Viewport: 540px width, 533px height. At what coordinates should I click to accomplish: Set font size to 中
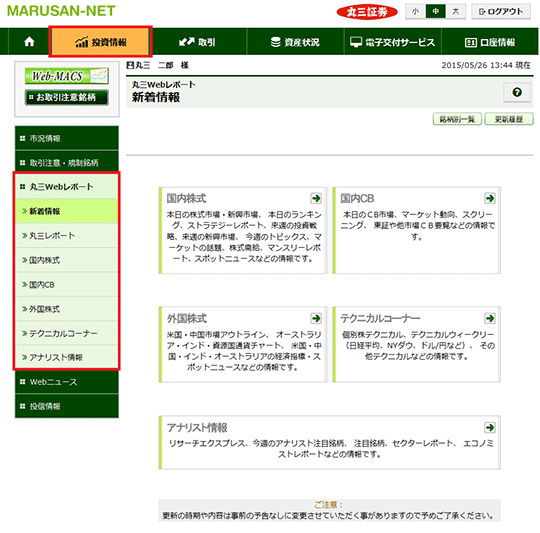coord(436,11)
